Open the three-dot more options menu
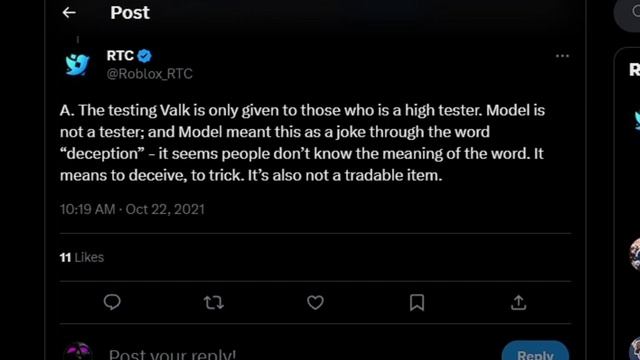 point(562,56)
